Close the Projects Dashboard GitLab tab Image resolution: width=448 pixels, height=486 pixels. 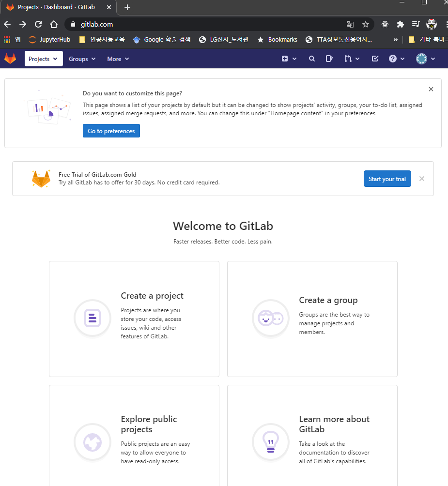[109, 7]
